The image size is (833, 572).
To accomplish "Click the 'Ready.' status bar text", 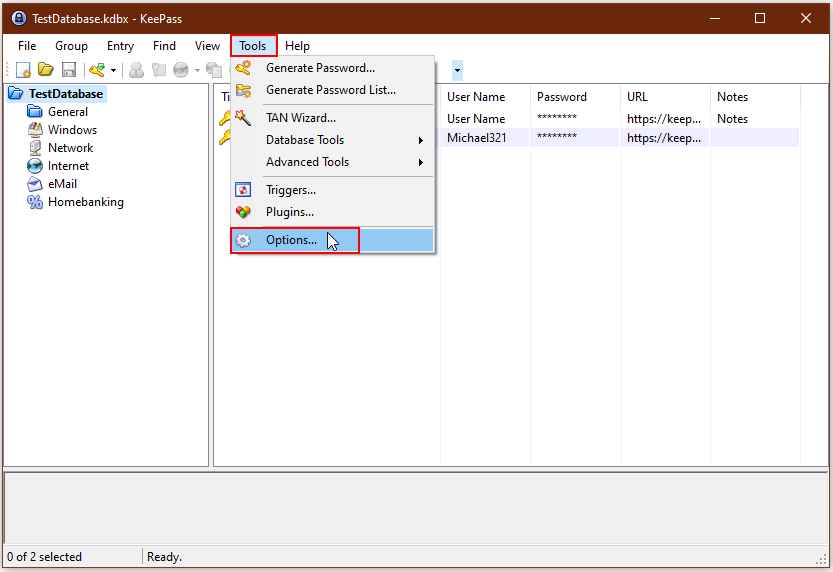I will [164, 557].
